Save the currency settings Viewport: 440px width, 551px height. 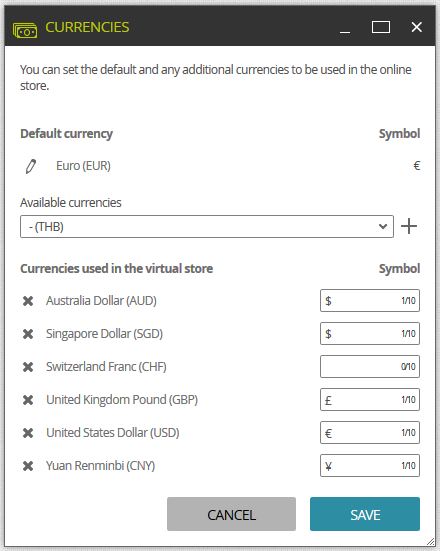[x=365, y=514]
